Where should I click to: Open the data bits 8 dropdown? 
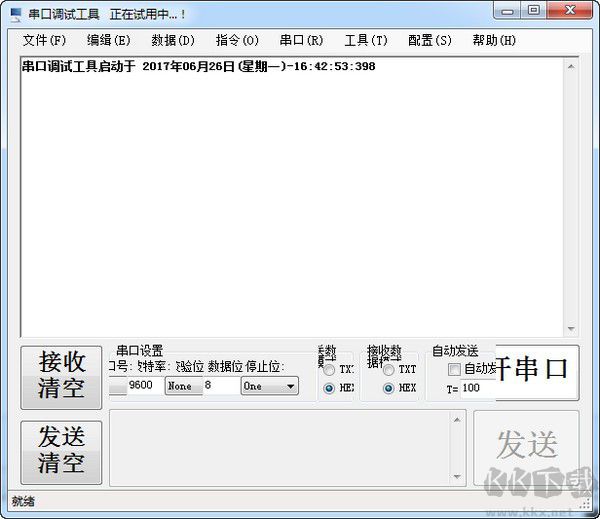point(221,385)
